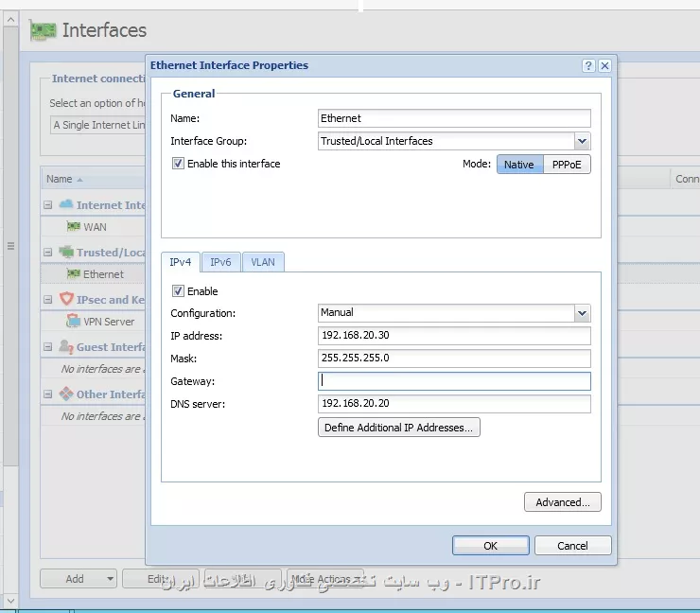Click the Gateway input field
Viewport: 700px width, 613px height.
tap(454, 381)
